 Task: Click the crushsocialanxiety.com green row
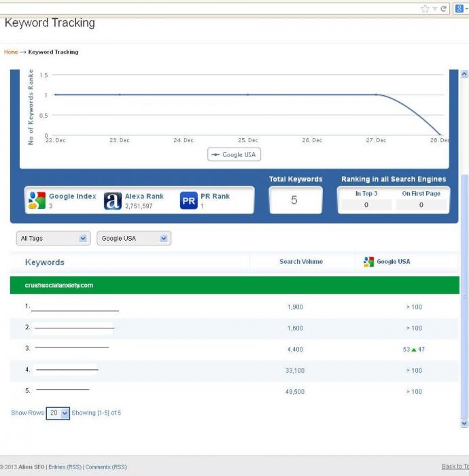point(234,285)
